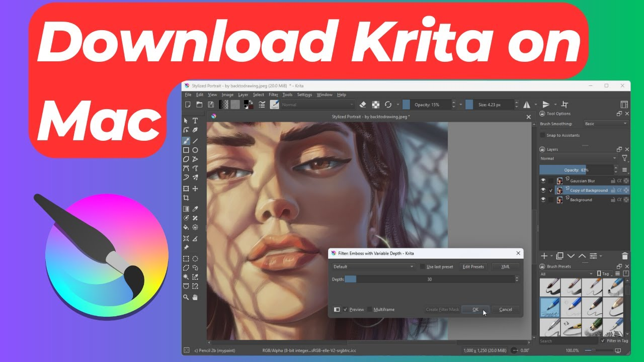The width and height of the screenshot is (644, 362).
Task: Click the Save document toolbar icon
Action: [x=211, y=105]
